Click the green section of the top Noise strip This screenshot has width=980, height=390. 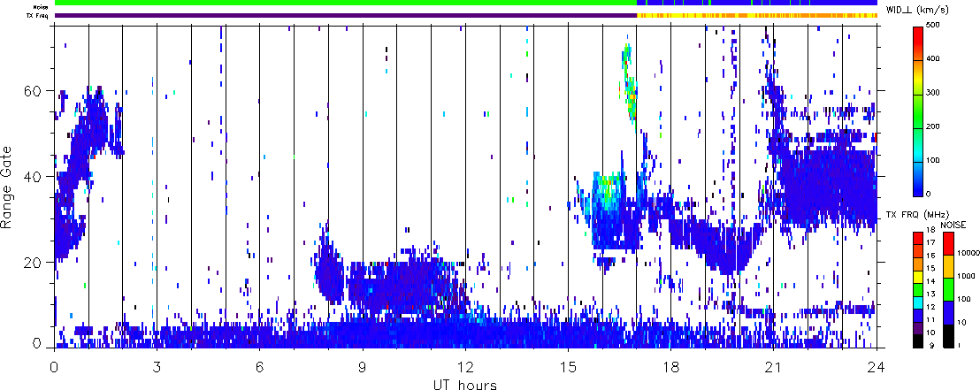pos(346,3)
